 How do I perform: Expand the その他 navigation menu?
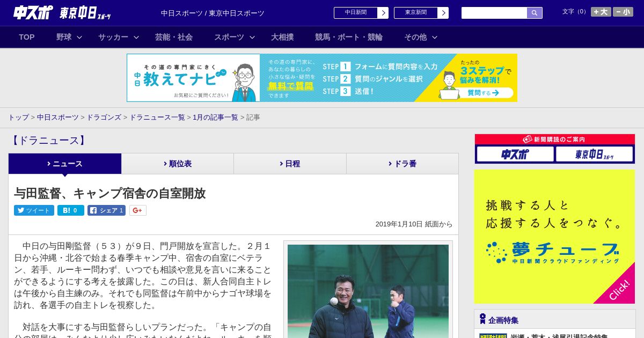pos(421,37)
